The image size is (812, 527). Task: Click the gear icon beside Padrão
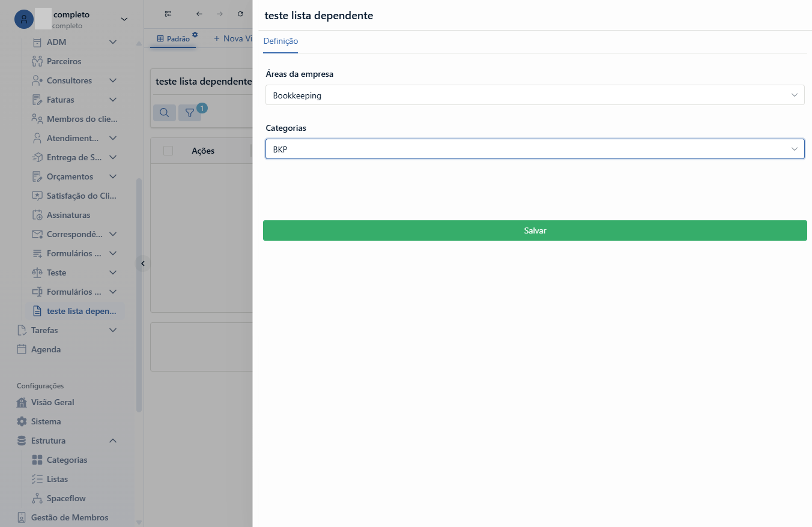click(195, 34)
